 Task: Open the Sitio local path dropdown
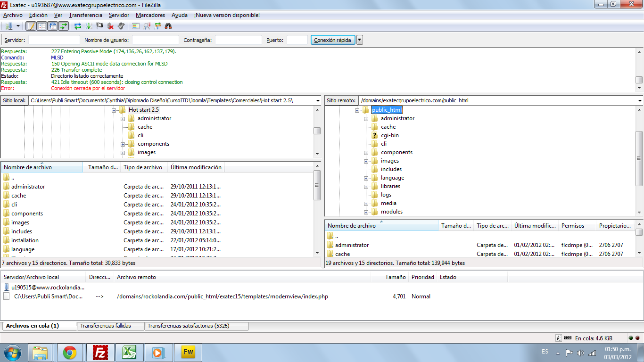point(317,100)
